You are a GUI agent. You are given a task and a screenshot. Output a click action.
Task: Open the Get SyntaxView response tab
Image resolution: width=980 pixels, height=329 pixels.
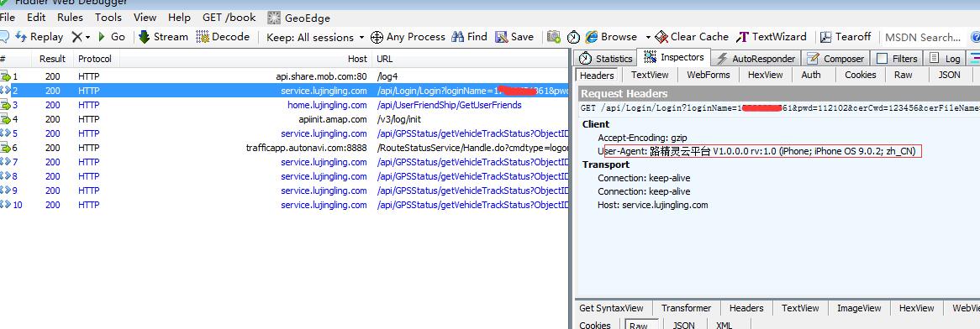click(x=611, y=308)
